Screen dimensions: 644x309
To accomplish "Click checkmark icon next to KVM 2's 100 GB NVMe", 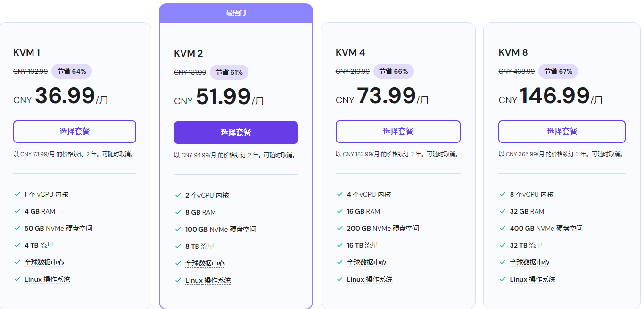I will point(178,230).
